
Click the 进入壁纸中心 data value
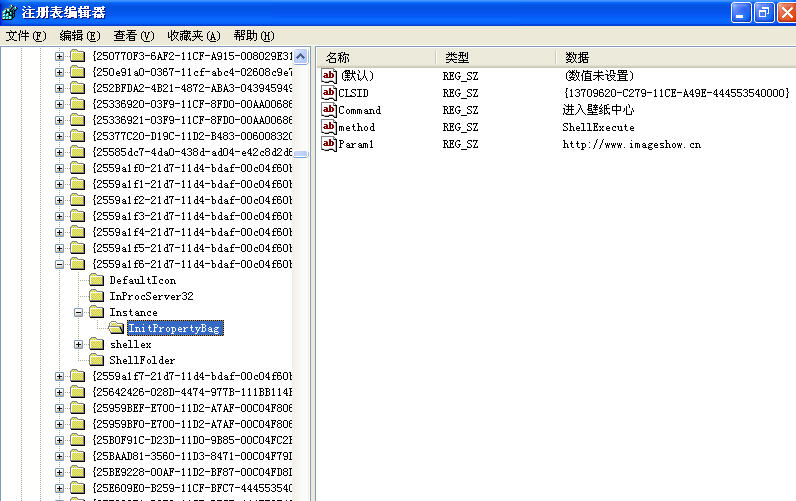598,110
